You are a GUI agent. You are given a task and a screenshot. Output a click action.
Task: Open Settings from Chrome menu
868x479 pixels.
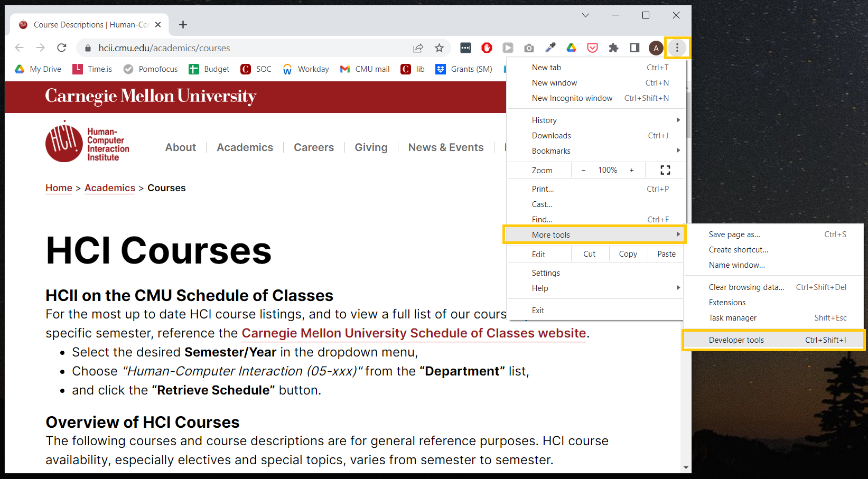[x=596, y=273]
